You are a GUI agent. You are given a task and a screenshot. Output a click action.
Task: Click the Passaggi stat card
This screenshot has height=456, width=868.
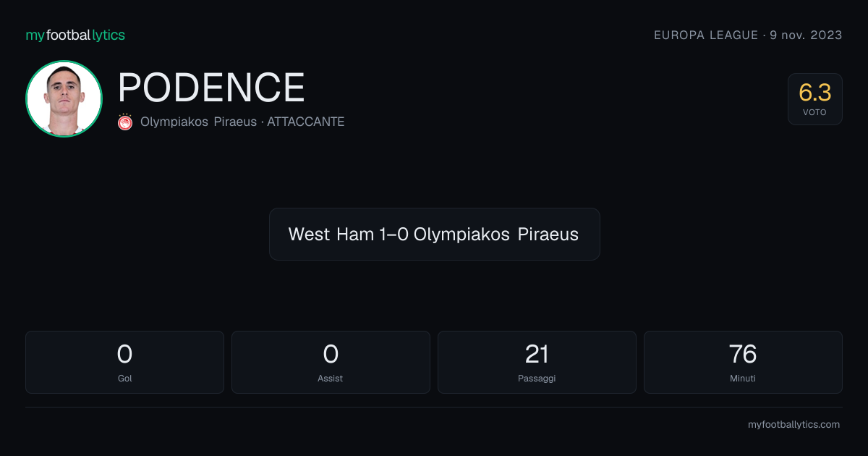tap(537, 362)
